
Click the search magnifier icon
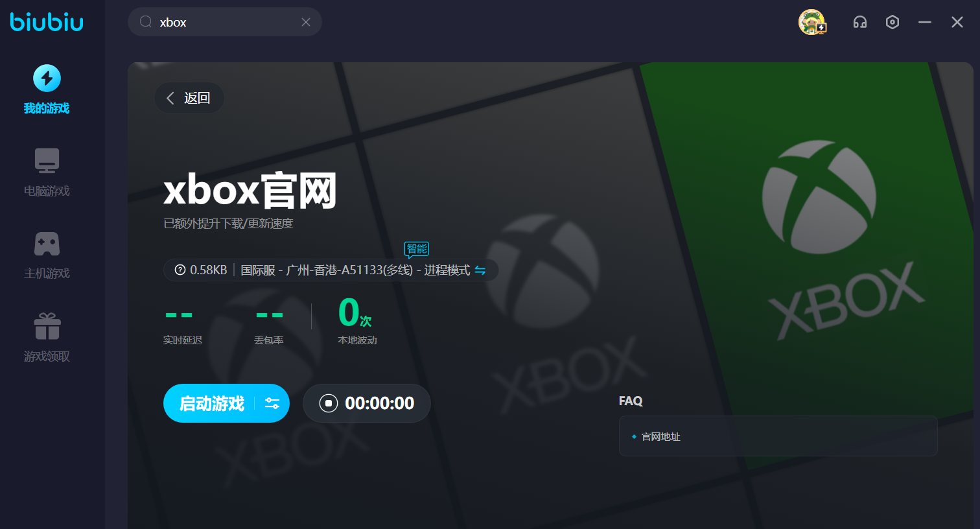[146, 22]
